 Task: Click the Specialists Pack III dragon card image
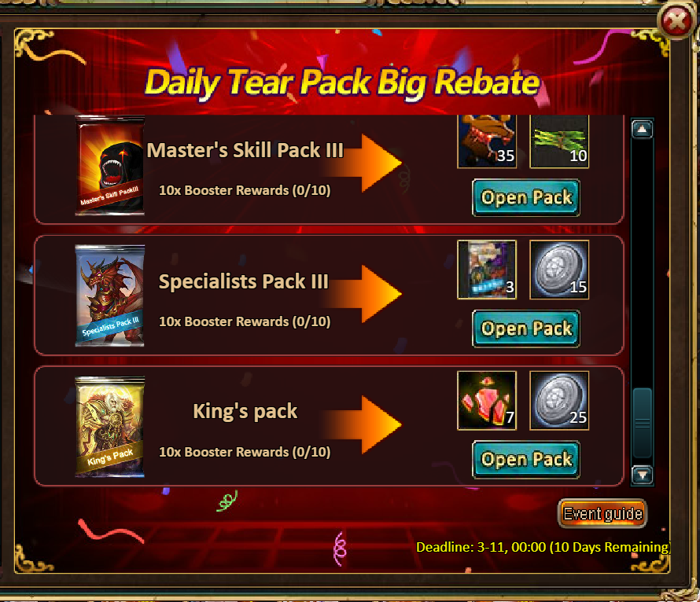[x=110, y=295]
